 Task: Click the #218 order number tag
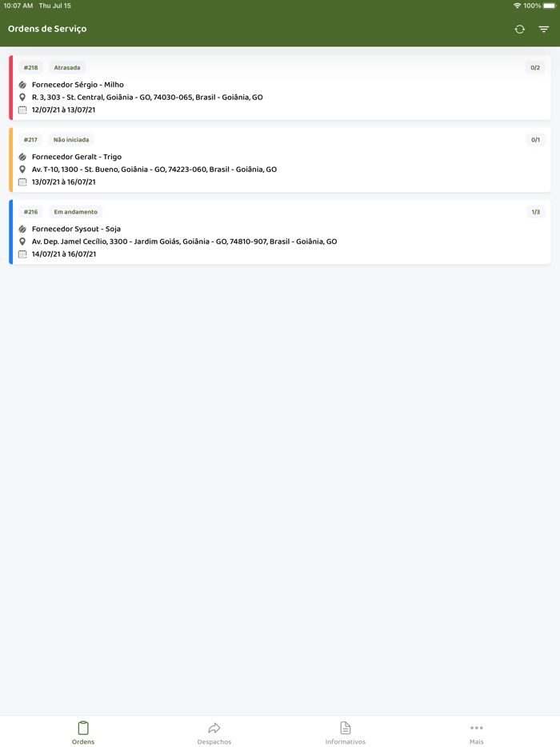30,68
